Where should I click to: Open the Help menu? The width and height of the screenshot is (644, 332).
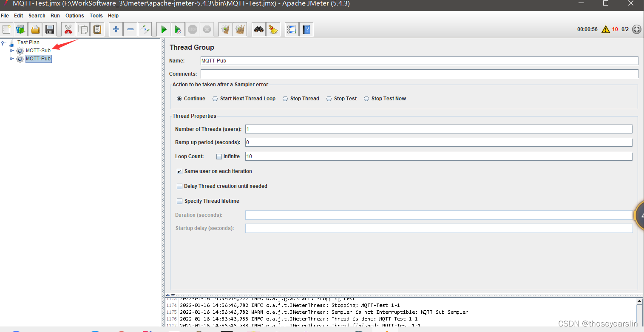pos(113,16)
